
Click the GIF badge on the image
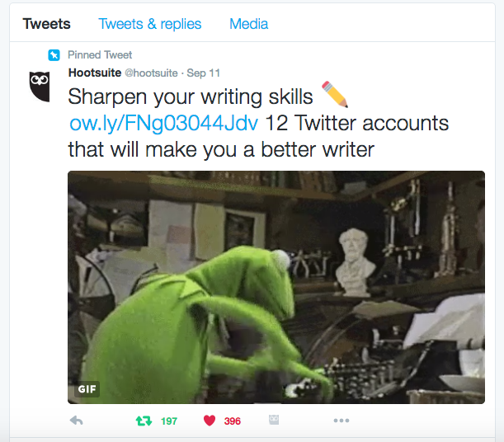click(x=87, y=389)
